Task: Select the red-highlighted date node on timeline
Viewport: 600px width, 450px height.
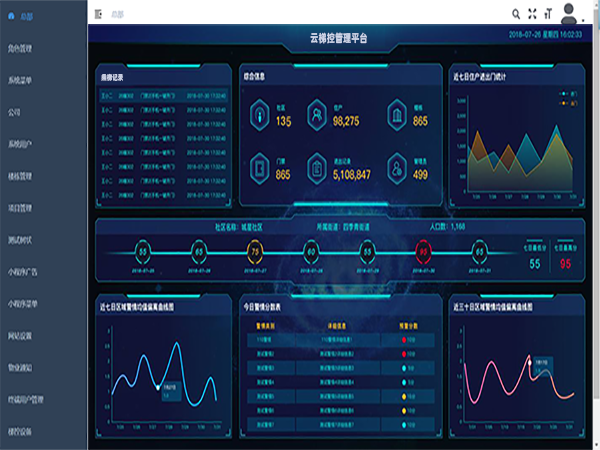Action: [424, 251]
